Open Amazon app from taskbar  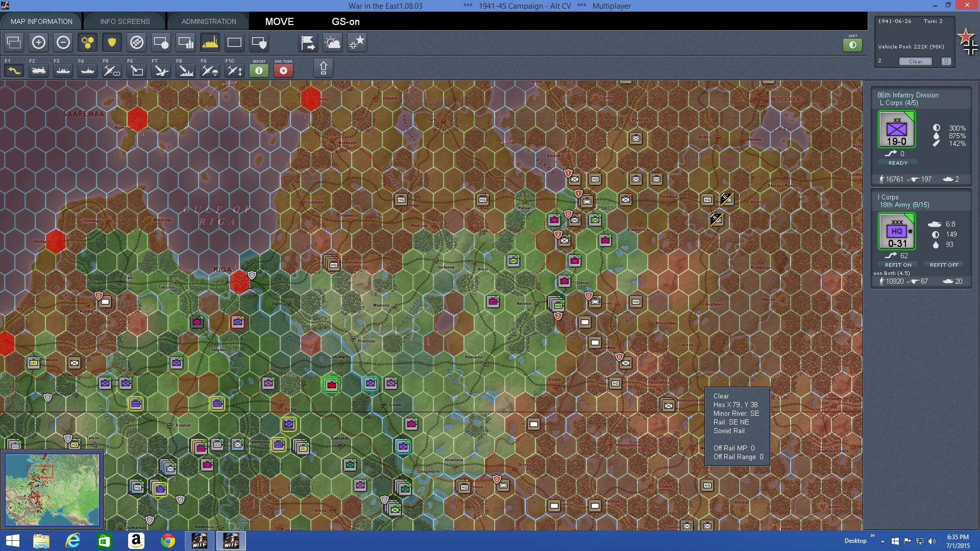pos(136,541)
